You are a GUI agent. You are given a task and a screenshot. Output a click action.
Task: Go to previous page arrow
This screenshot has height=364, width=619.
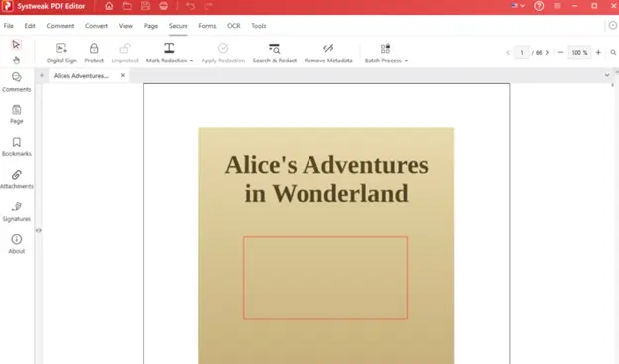(508, 53)
